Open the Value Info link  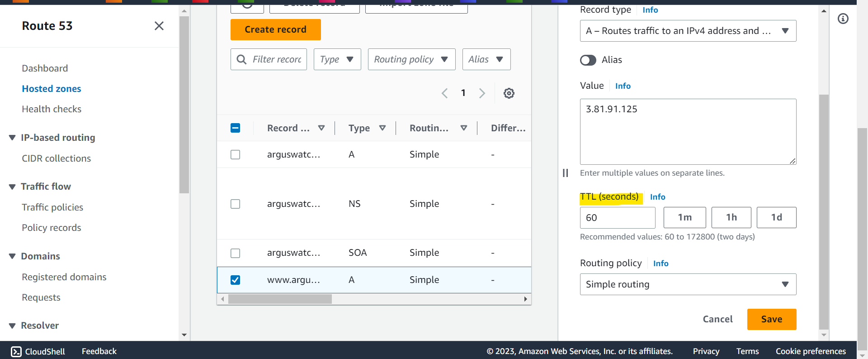point(623,86)
